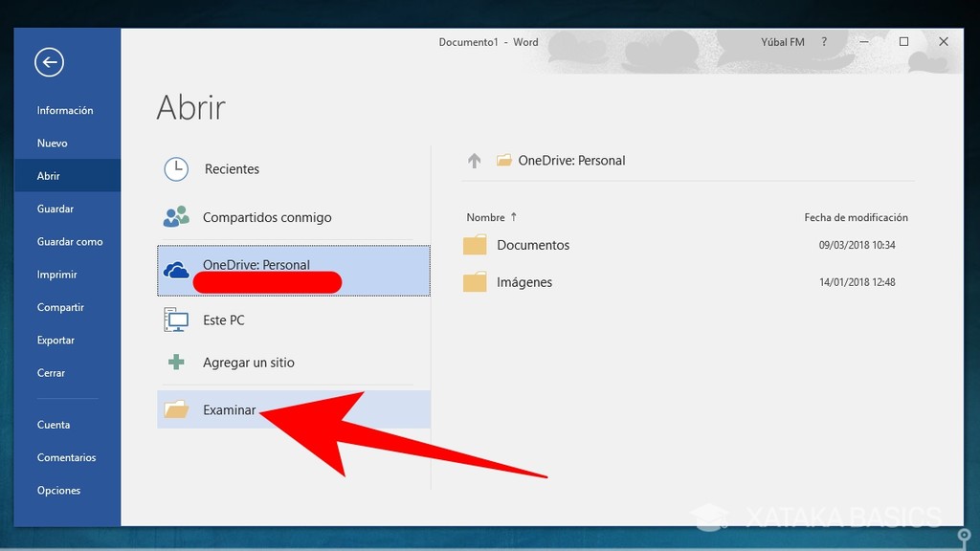Minimize the Word window
This screenshot has width=980, height=551.
point(864,42)
